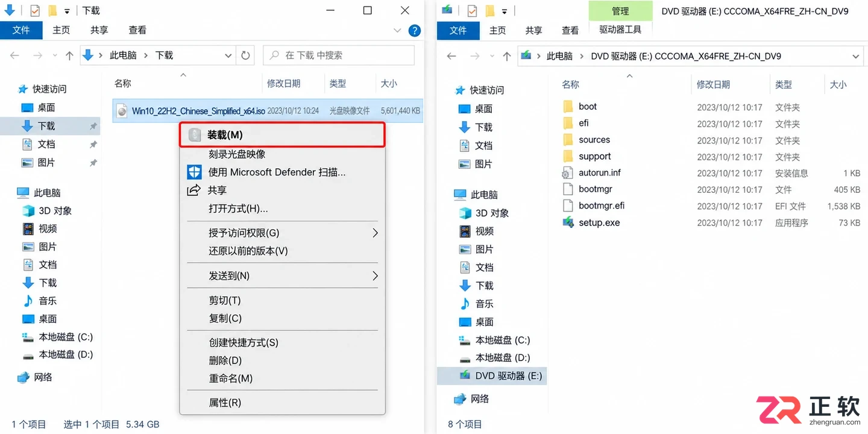The height and width of the screenshot is (434, 868).
Task: Click 重命名(M) in context menu
Action: coord(231,379)
